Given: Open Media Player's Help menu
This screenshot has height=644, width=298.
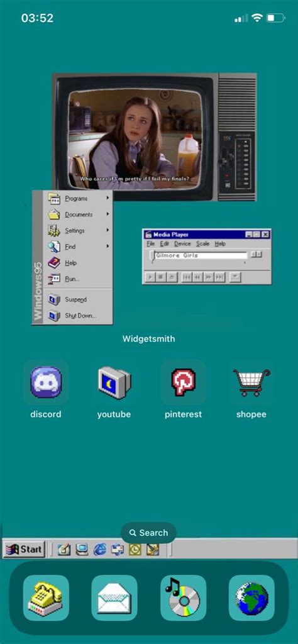Looking at the screenshot, I should pos(220,243).
